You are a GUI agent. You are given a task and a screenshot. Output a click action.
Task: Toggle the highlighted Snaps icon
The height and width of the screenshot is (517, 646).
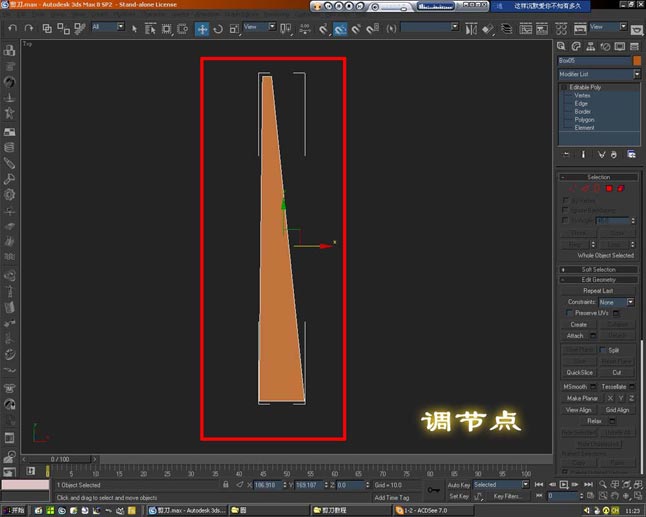pos(340,29)
